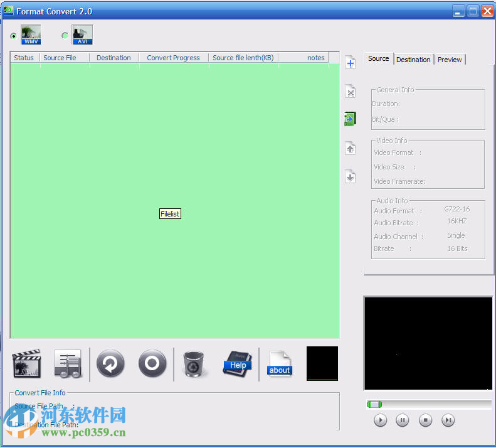Move file up with up-arrow icon

[x=350, y=149]
